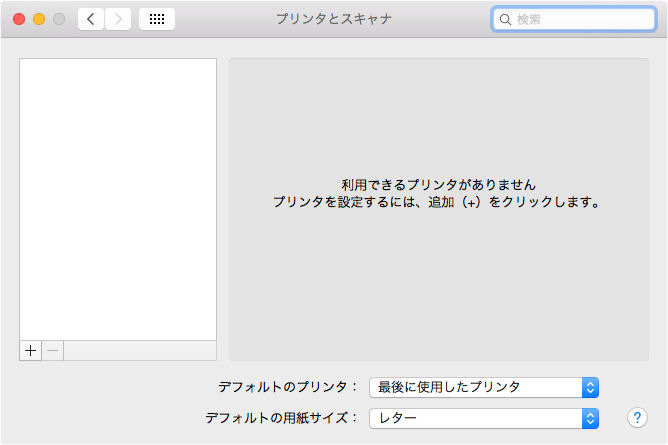Click the magnifier icon in search box
This screenshot has height=445, width=668.
(x=505, y=19)
